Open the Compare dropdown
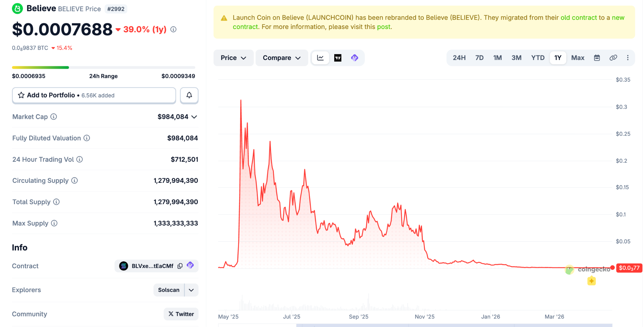Viewport: 644px width, 327px height. pyautogui.click(x=281, y=58)
